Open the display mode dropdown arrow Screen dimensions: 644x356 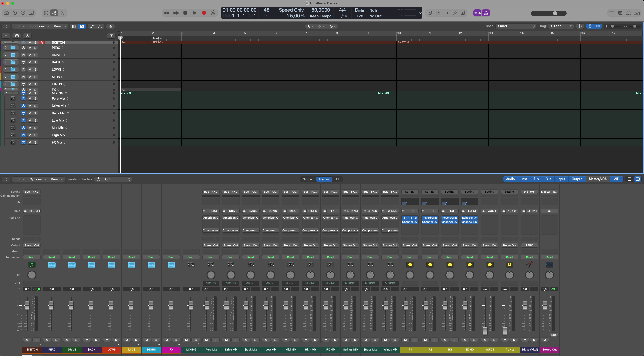pyautogui.click(x=420, y=13)
